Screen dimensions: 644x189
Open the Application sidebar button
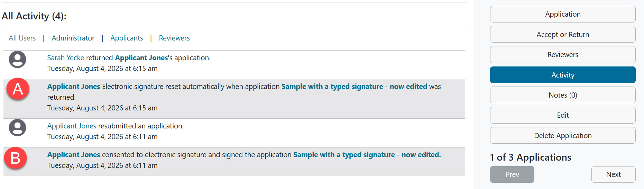(563, 14)
